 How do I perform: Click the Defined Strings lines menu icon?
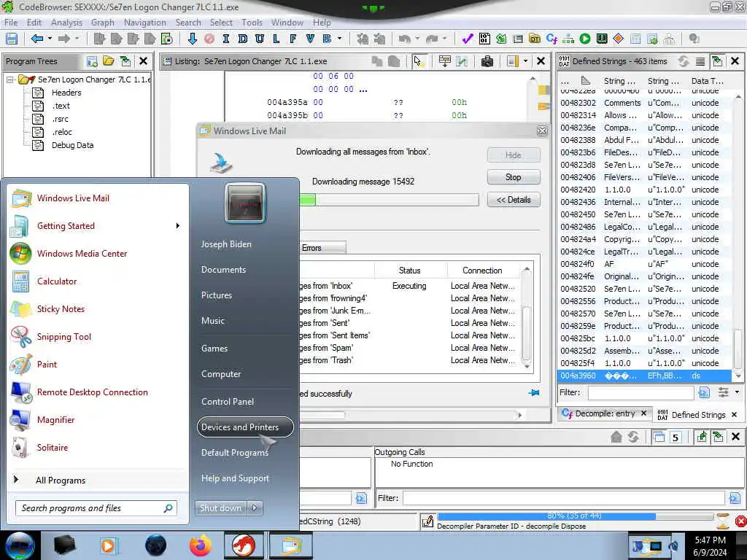[700, 61]
